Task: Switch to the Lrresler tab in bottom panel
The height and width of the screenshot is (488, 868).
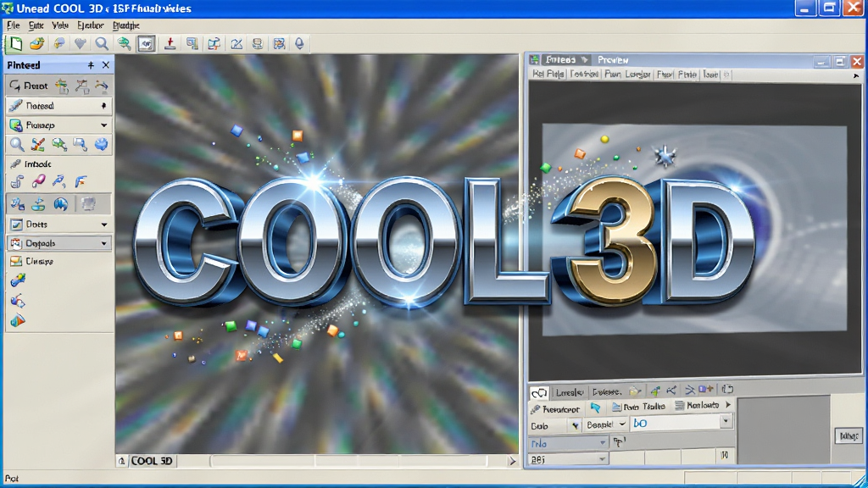Action: [569, 392]
